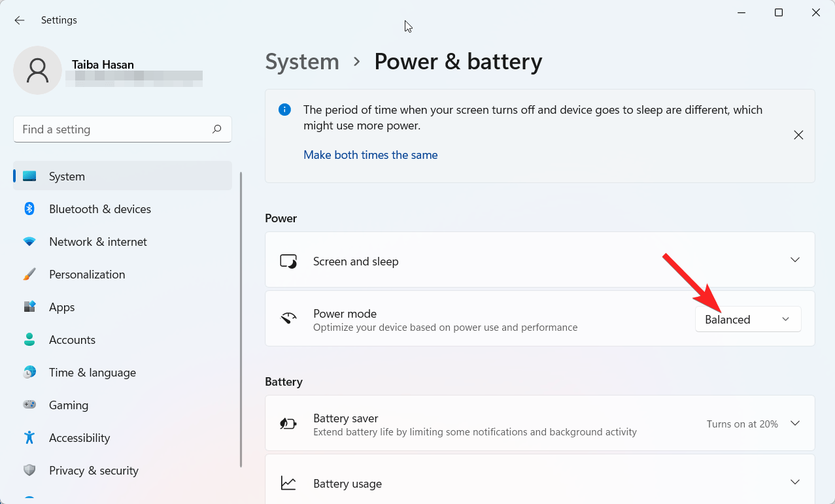The image size is (835, 504).
Task: Expand the Screen and sleep section
Action: point(794,260)
